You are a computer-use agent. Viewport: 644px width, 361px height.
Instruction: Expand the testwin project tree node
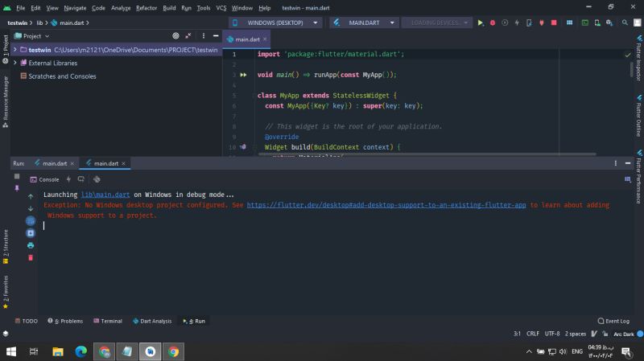click(15, 50)
